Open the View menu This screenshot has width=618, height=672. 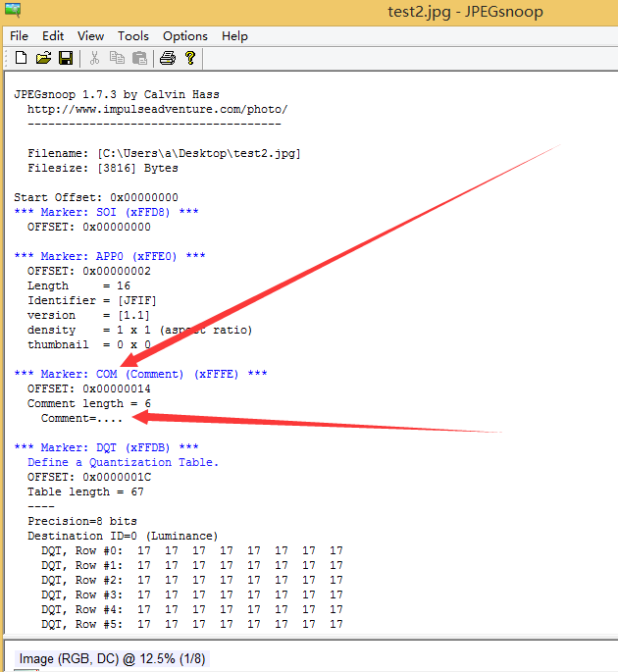click(x=90, y=36)
